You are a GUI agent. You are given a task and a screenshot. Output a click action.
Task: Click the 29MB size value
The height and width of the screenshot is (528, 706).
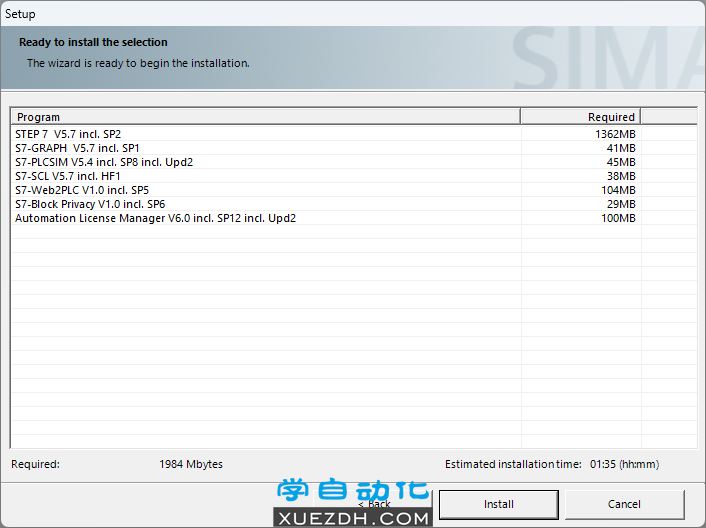pyautogui.click(x=621, y=204)
